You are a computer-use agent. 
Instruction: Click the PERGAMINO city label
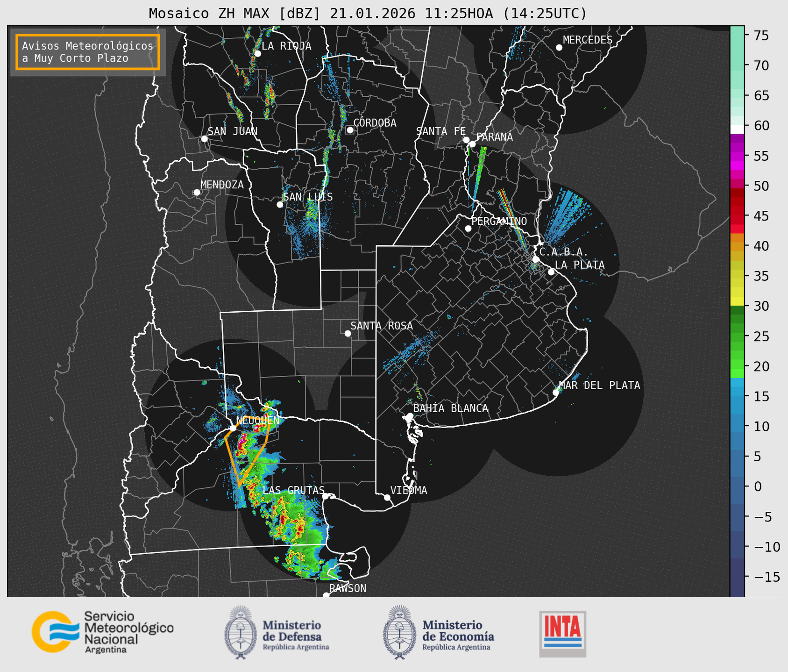[x=499, y=221]
